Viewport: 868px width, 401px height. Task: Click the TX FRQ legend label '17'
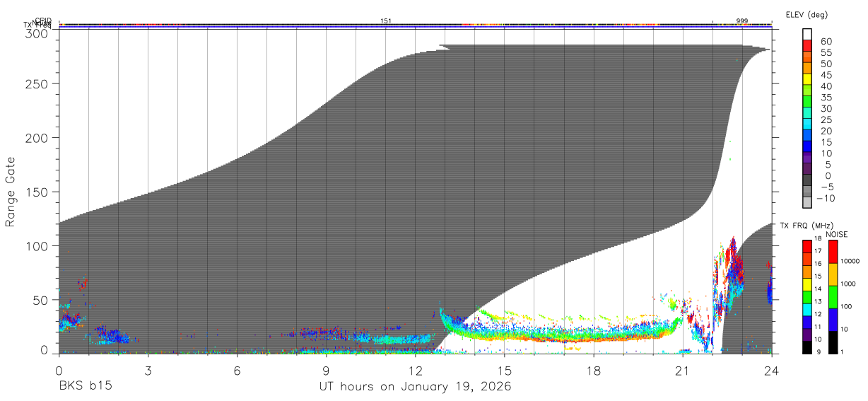(x=818, y=251)
